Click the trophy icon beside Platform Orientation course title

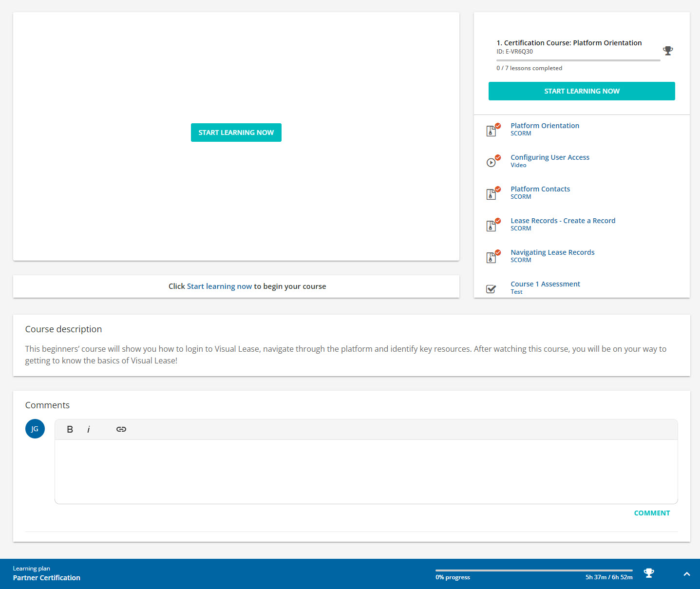tap(668, 51)
